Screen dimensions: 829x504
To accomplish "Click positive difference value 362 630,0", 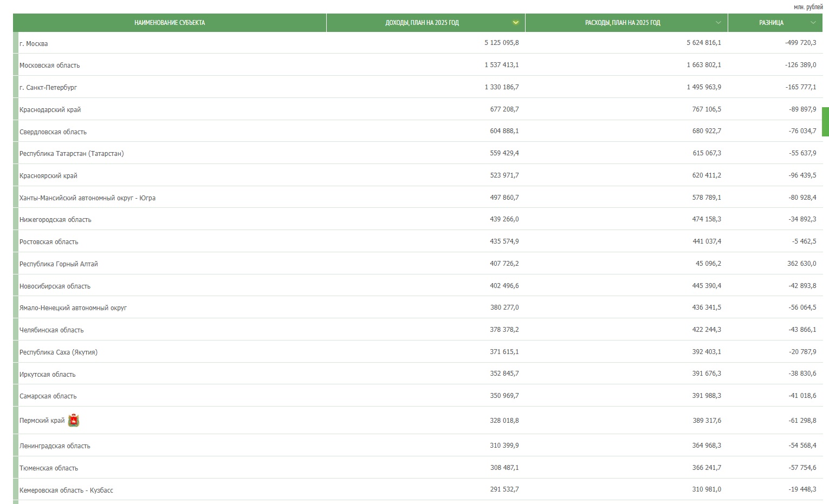I will (802, 264).
